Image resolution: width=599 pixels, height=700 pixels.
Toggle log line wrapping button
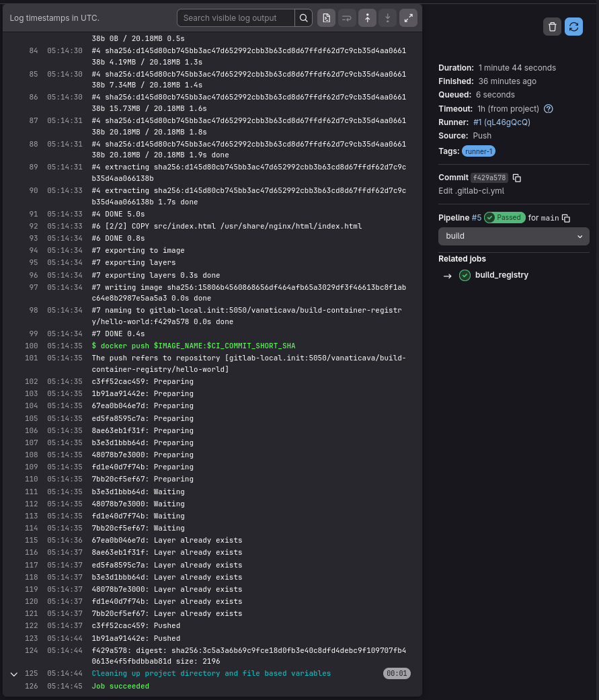pos(347,18)
